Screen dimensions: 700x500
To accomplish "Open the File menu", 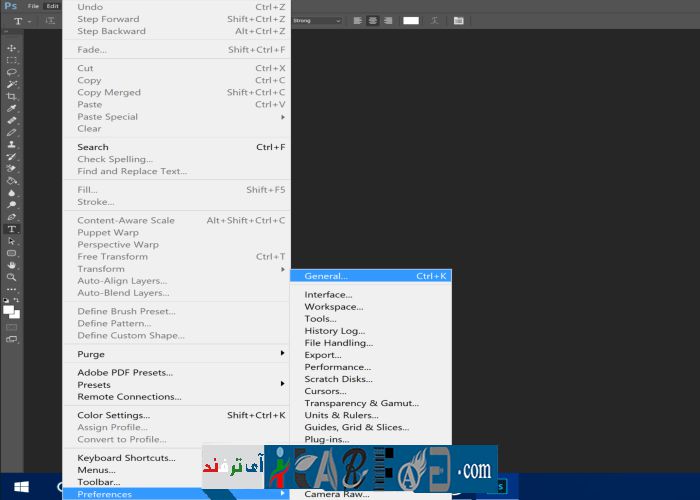I will [33, 6].
